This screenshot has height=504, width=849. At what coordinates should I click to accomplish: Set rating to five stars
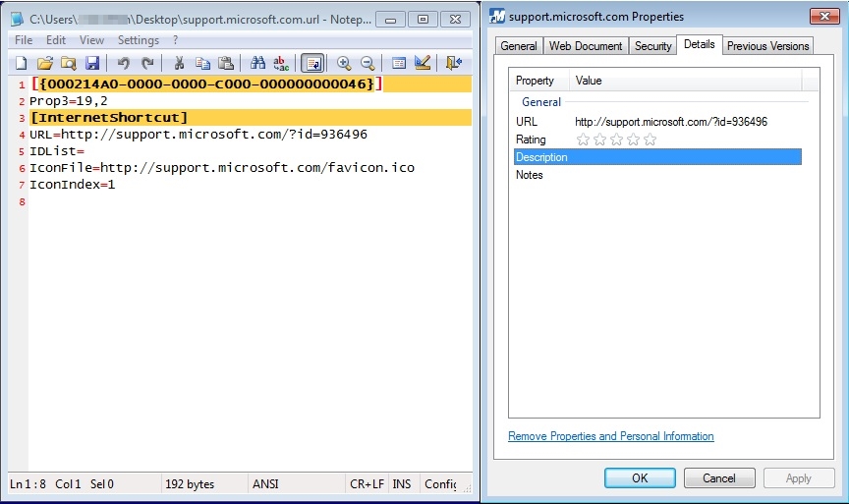[651, 140]
